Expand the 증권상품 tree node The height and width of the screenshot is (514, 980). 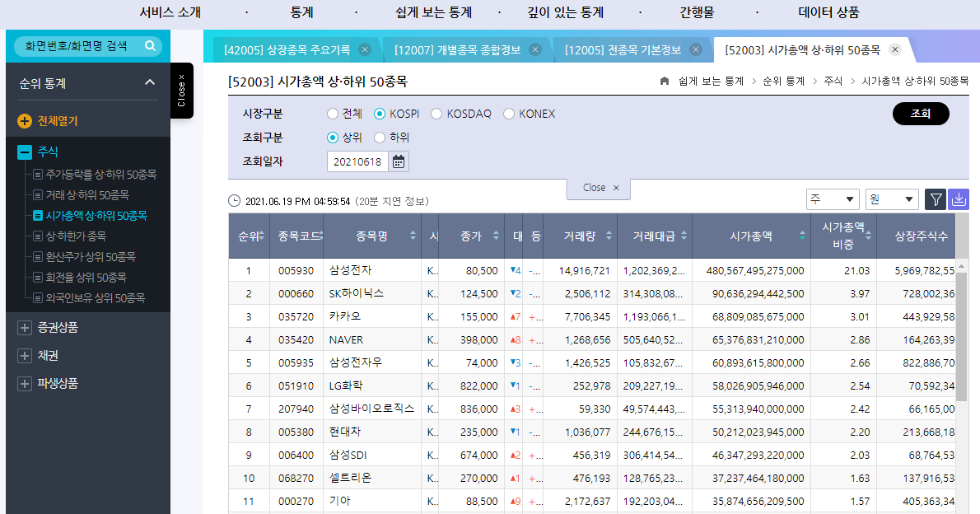pos(25,328)
